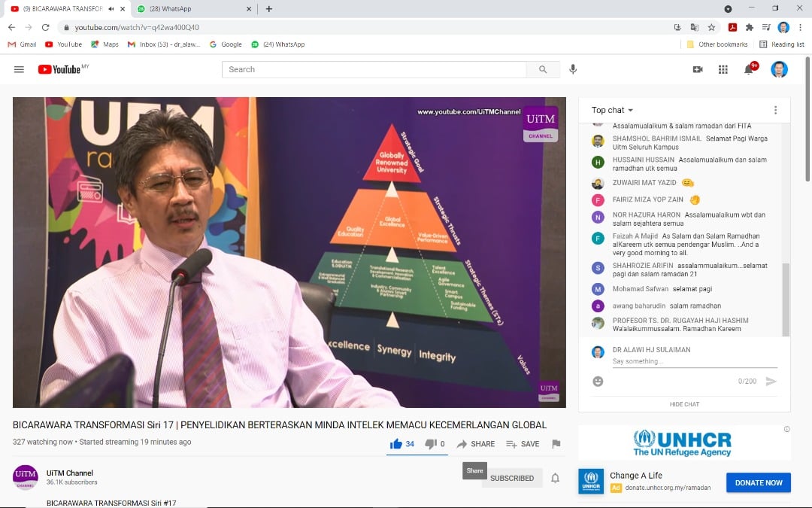Screen dimensions: 812x508
Task: Open the UiTM Channel name link
Action: [x=70, y=473]
